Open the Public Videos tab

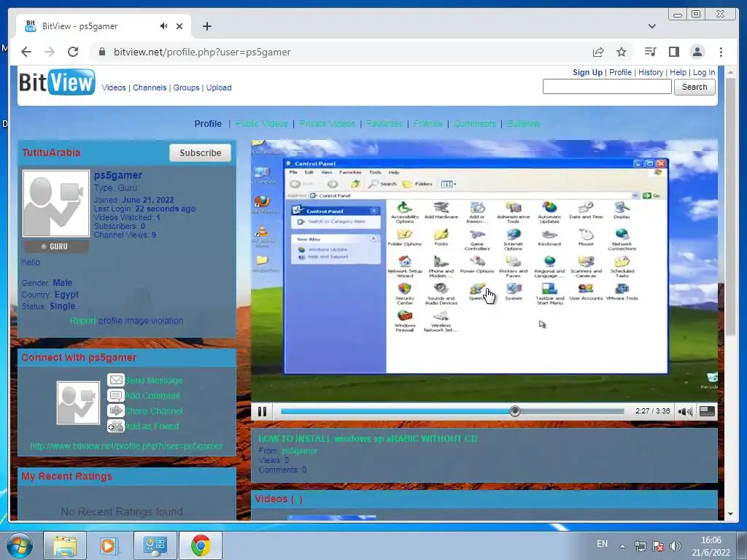coord(262,124)
